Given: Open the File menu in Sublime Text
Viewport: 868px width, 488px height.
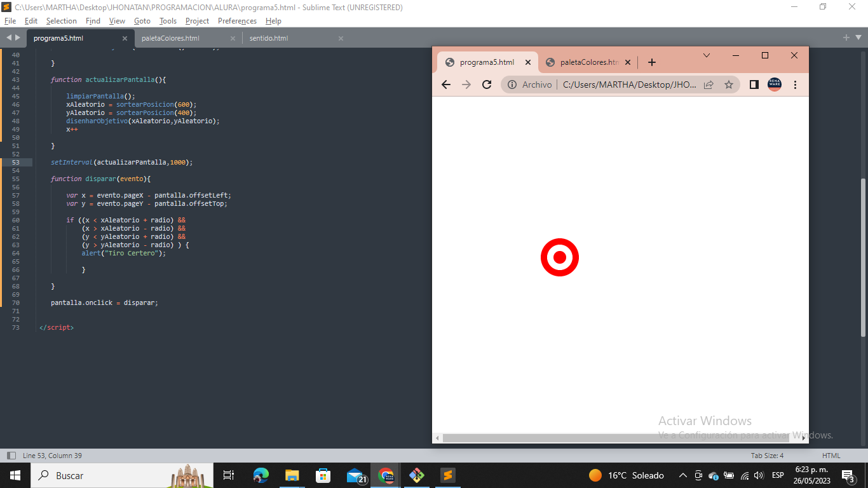Looking at the screenshot, I should 10,21.
